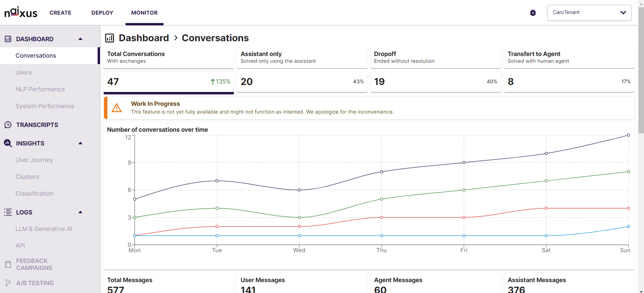Click the red Thursday data point at 3
Image resolution: width=644 pixels, height=293 pixels.
click(382, 218)
